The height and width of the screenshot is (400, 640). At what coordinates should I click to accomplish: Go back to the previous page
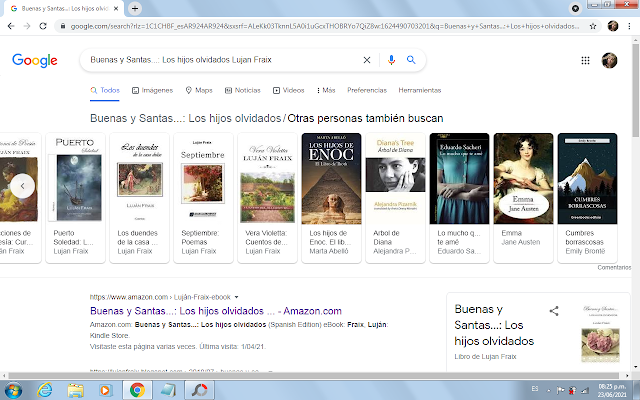[x=11, y=26]
